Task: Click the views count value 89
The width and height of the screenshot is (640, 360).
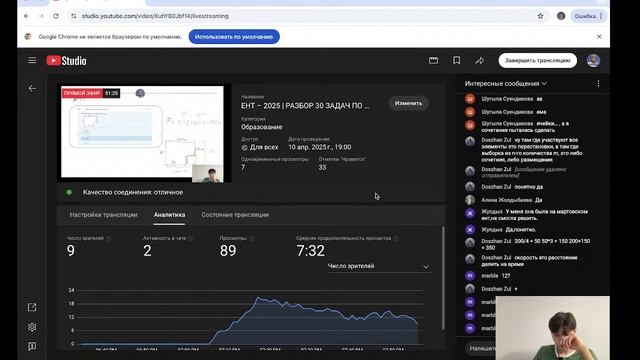Action: pos(228,251)
